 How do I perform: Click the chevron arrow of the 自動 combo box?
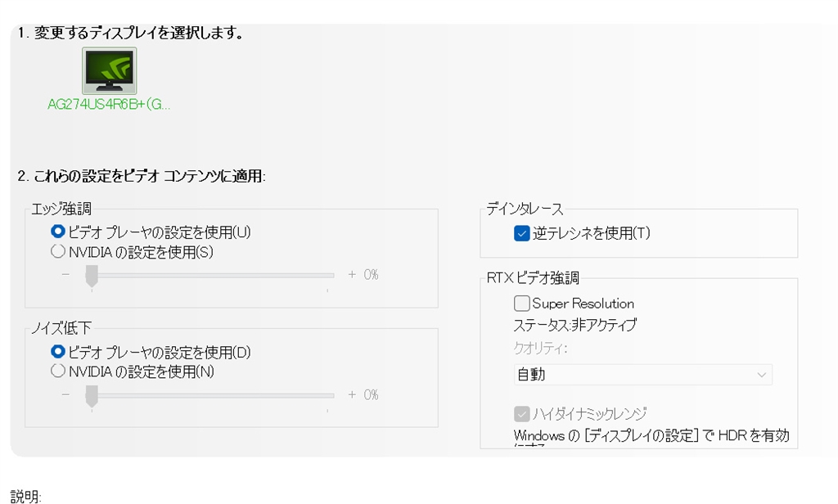click(762, 375)
